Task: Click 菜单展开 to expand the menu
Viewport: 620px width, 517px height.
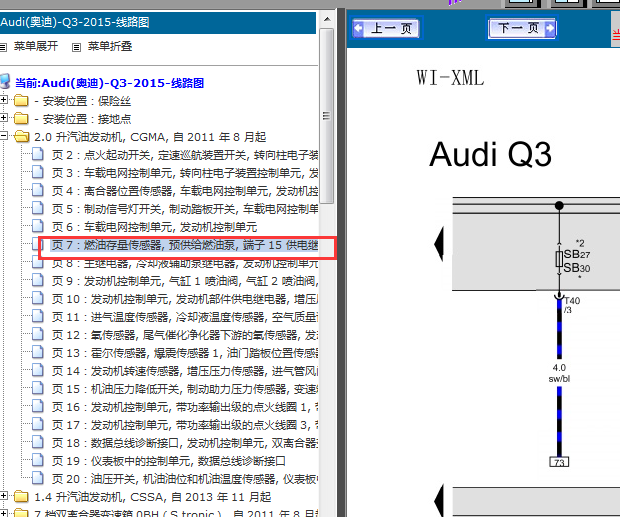Action: (36, 46)
